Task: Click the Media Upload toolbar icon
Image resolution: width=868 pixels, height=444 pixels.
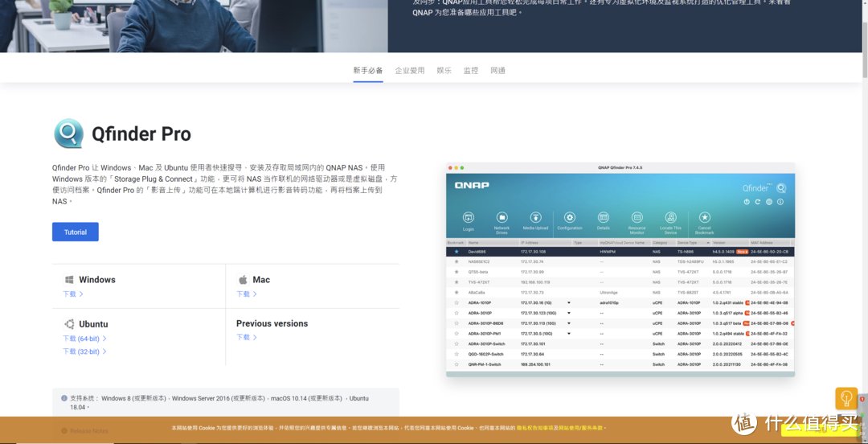Action: [x=535, y=217]
